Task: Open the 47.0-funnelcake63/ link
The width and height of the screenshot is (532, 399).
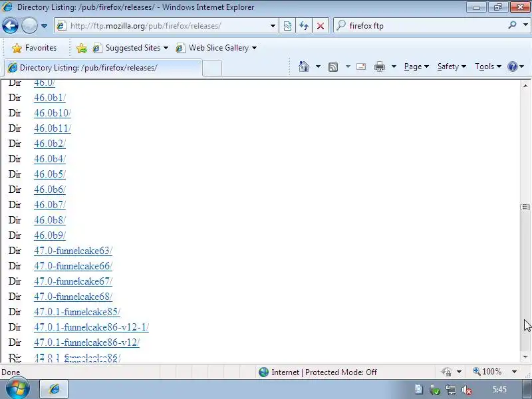Action: [73, 251]
